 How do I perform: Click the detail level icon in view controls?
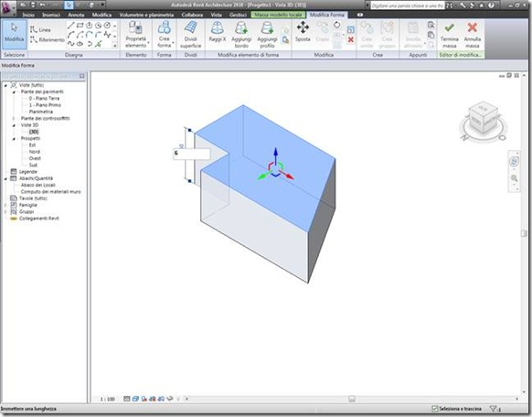click(126, 399)
